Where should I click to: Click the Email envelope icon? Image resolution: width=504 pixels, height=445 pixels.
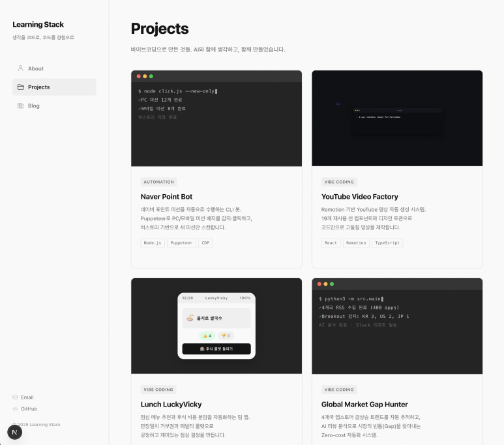[x=15, y=397]
